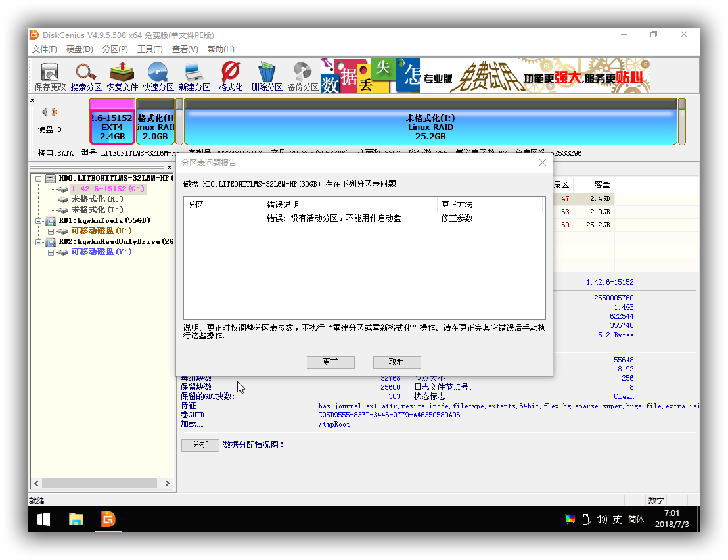
Task: Select the pink EXT4 2.4GB partition block
Action: [112, 122]
